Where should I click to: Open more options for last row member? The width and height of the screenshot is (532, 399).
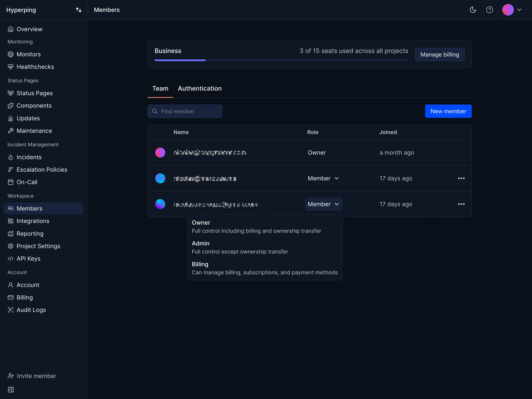coord(461,204)
